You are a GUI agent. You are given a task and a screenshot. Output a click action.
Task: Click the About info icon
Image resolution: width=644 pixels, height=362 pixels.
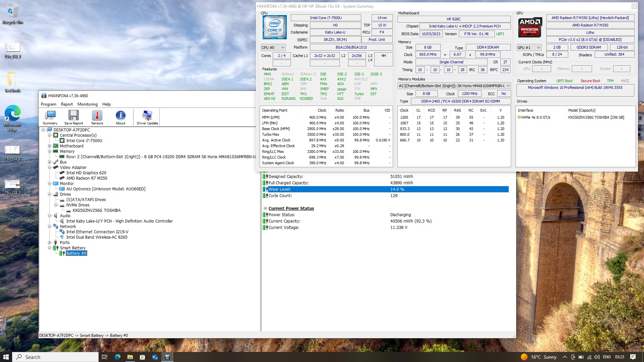[120, 117]
